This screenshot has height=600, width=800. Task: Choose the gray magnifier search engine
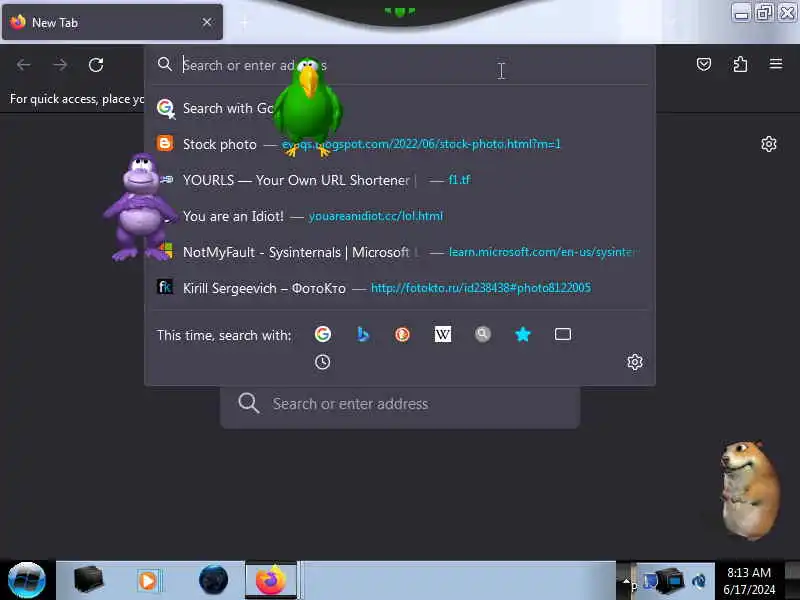coord(483,334)
